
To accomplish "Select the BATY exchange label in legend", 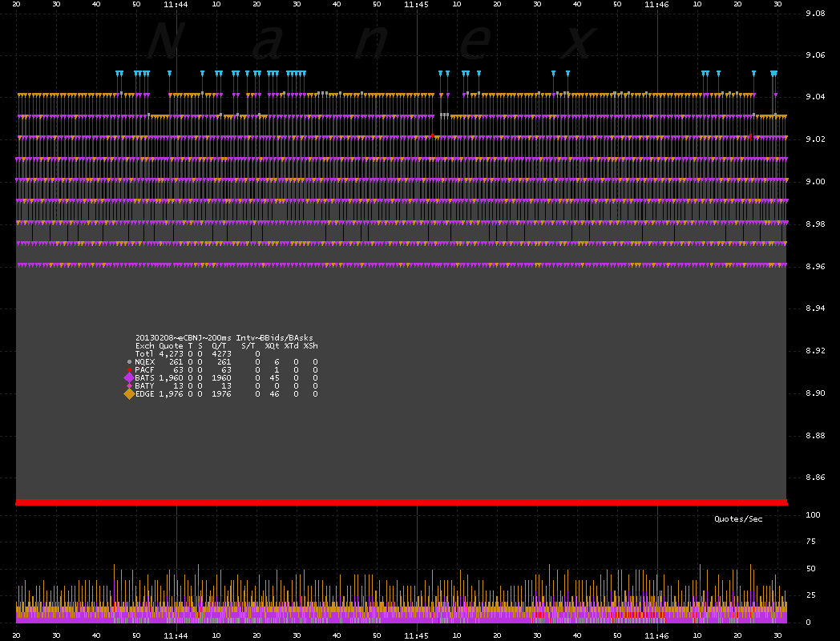I will 144,386.
